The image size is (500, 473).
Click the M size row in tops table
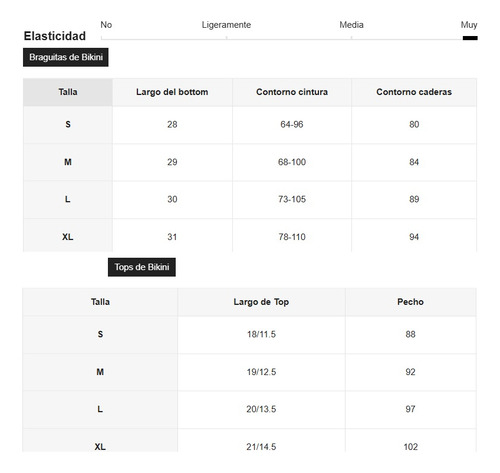click(x=249, y=372)
